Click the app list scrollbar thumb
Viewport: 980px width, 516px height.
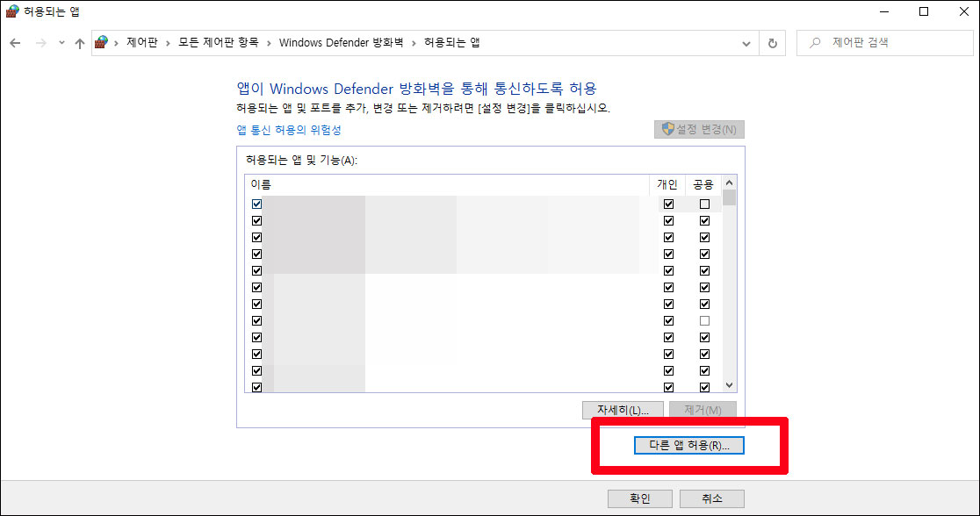(730, 198)
